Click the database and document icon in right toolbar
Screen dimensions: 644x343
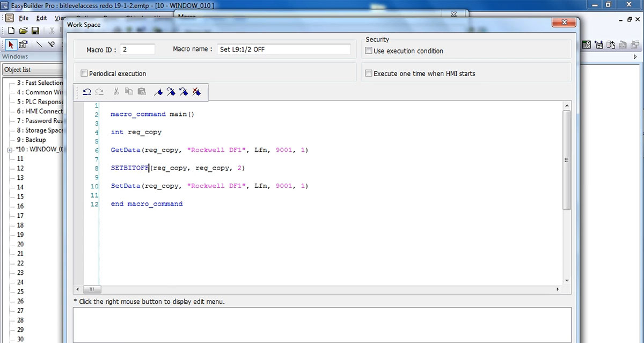[611, 45]
